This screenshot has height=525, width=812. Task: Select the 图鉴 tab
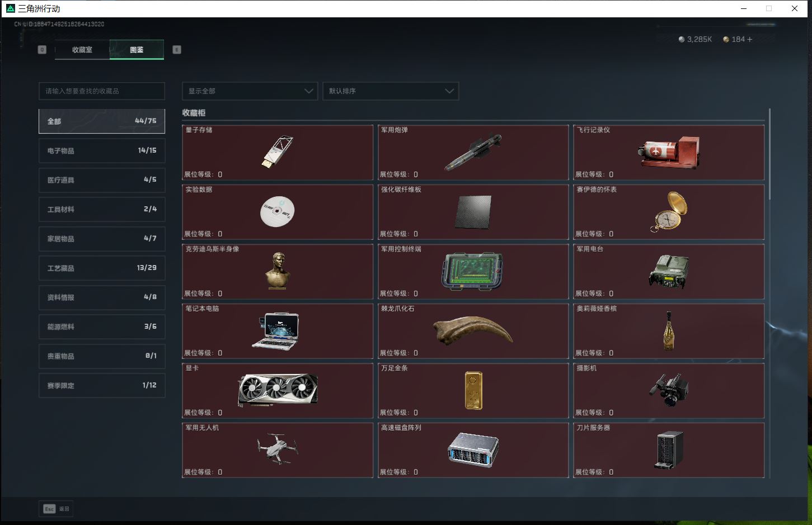137,50
